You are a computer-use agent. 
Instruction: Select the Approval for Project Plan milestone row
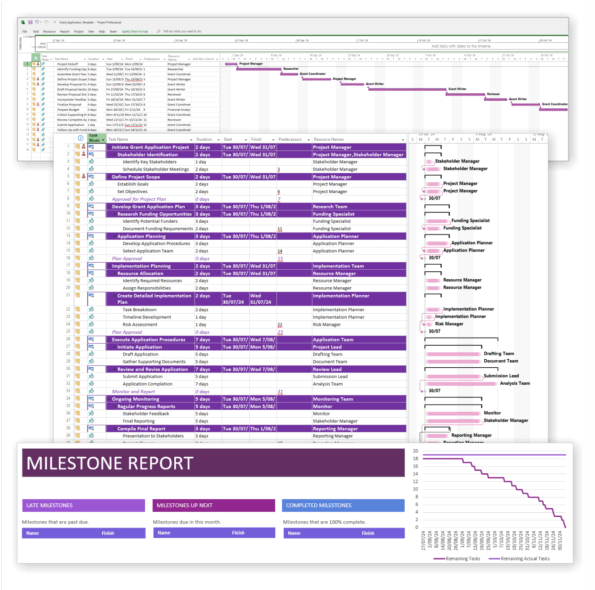click(235, 199)
